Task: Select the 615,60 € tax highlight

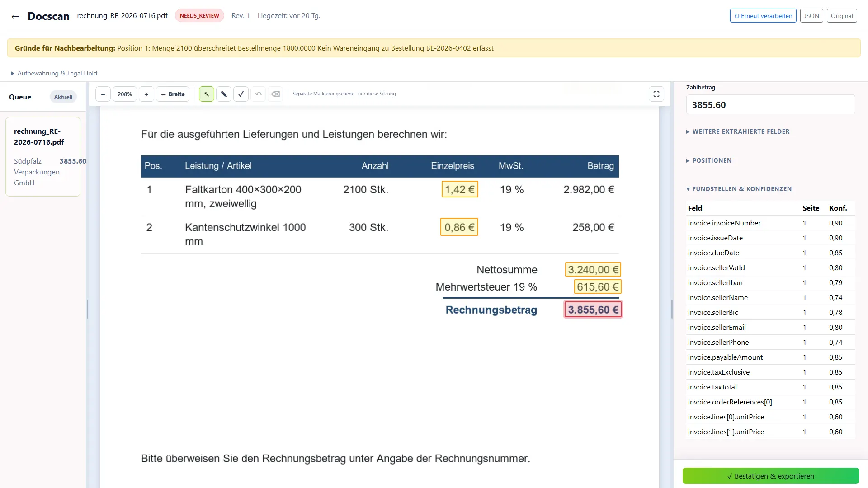Action: pyautogui.click(x=598, y=286)
